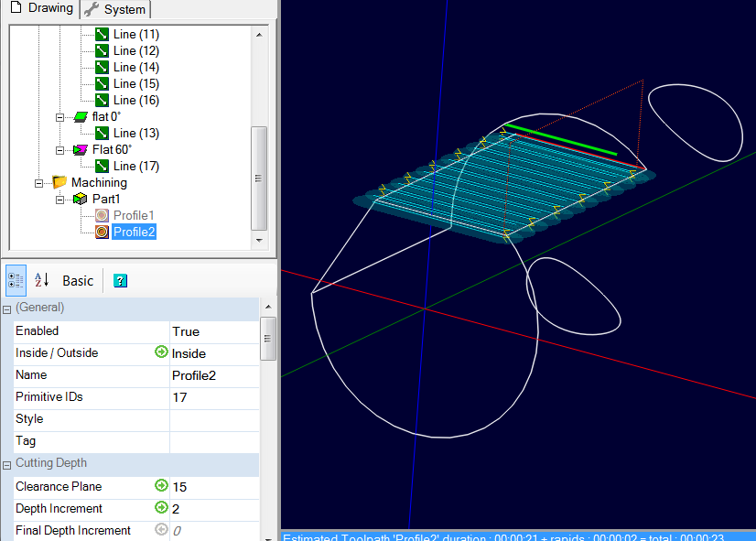Click the Categorized view icon in property toolbar

coord(16,280)
